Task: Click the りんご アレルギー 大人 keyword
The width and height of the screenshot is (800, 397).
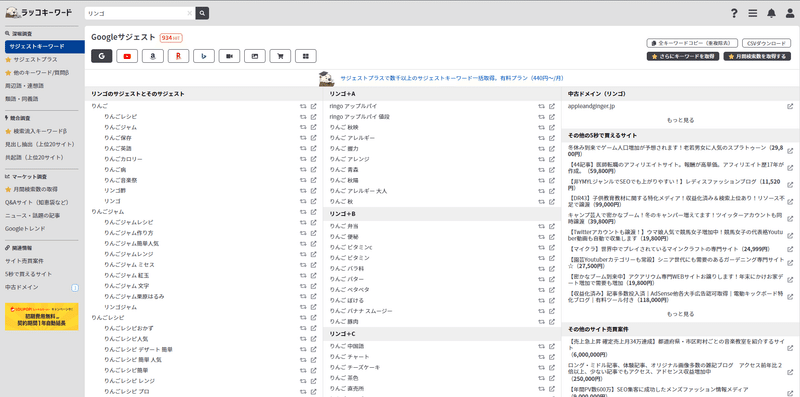Action: point(358,191)
